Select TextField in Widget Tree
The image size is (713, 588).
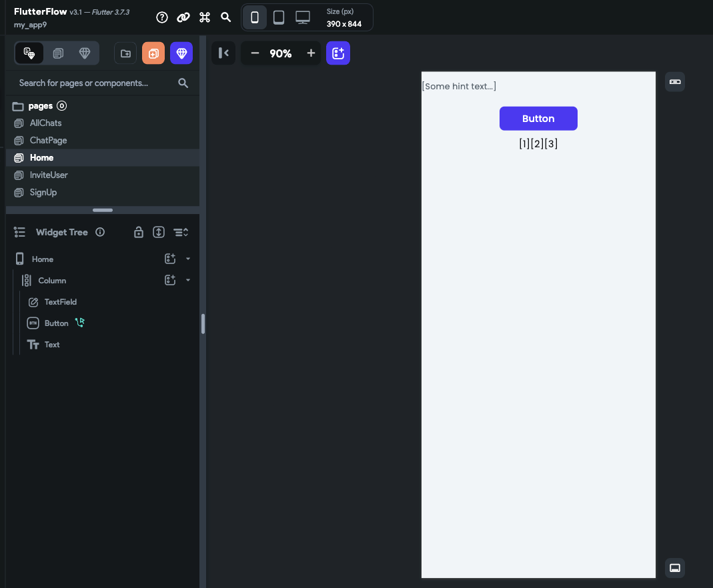61,302
